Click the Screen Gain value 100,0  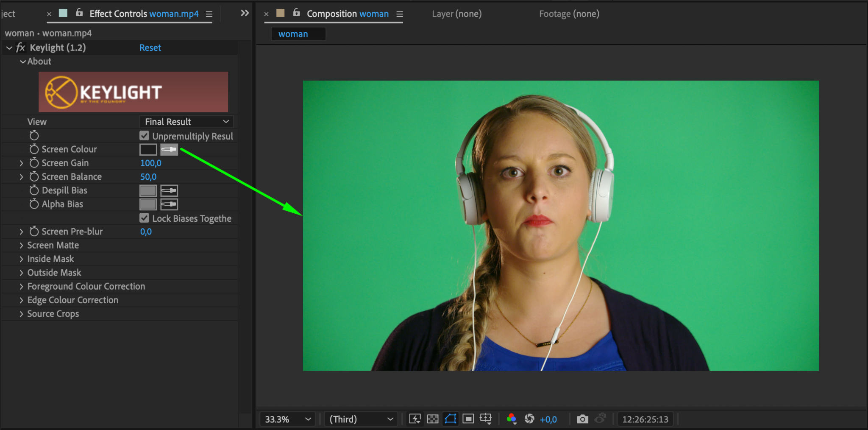(x=150, y=163)
